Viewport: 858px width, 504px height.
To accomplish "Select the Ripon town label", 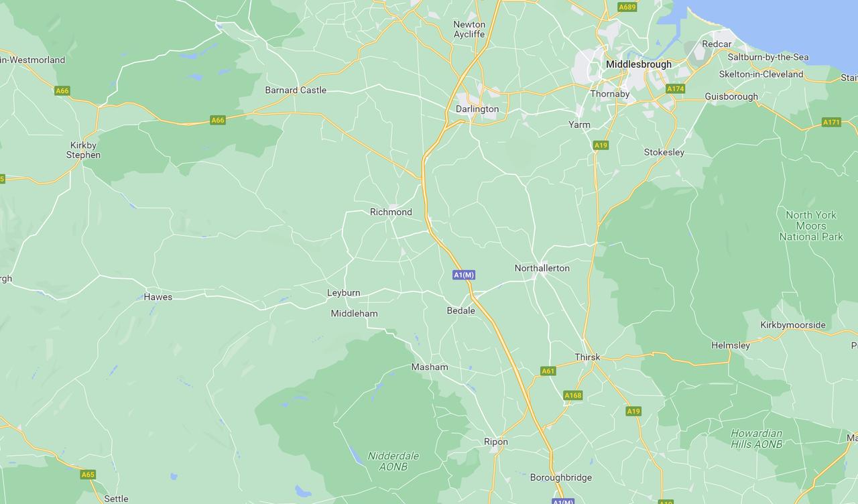I will click(x=496, y=442).
